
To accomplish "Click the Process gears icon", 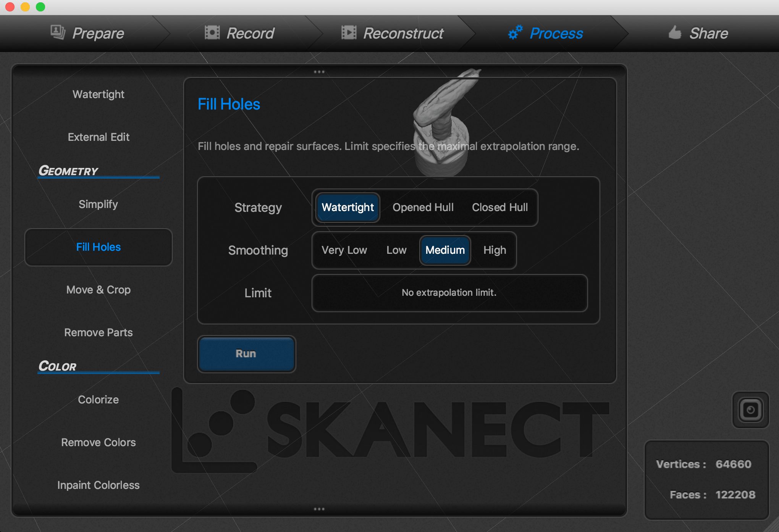I will click(515, 32).
